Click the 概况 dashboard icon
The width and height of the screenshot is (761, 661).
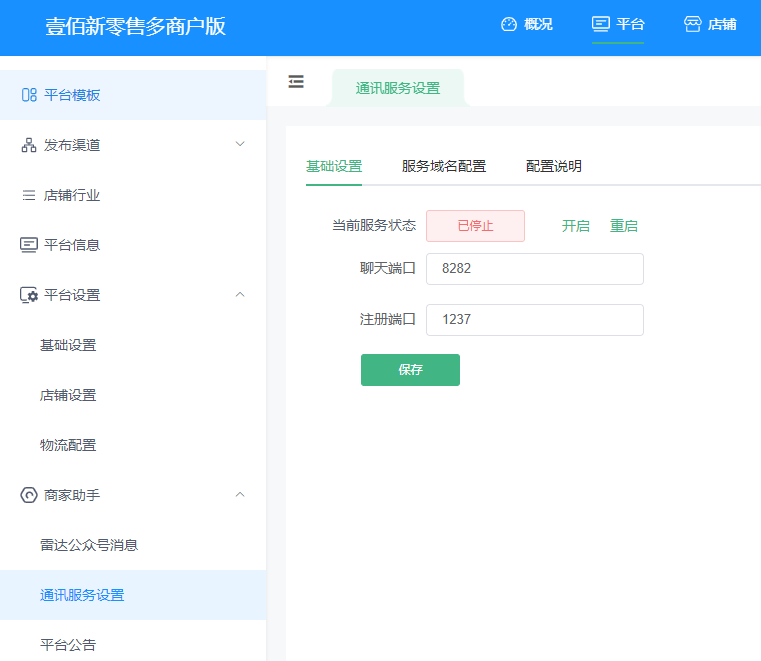[x=509, y=24]
